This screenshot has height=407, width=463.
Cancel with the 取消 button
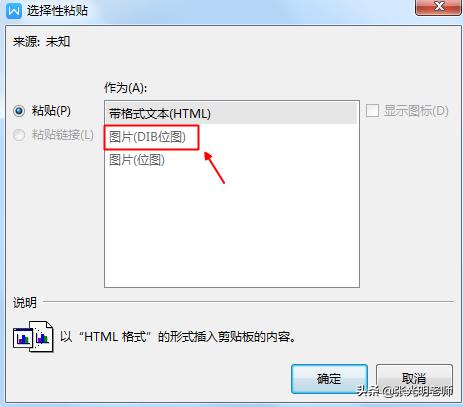click(x=414, y=379)
